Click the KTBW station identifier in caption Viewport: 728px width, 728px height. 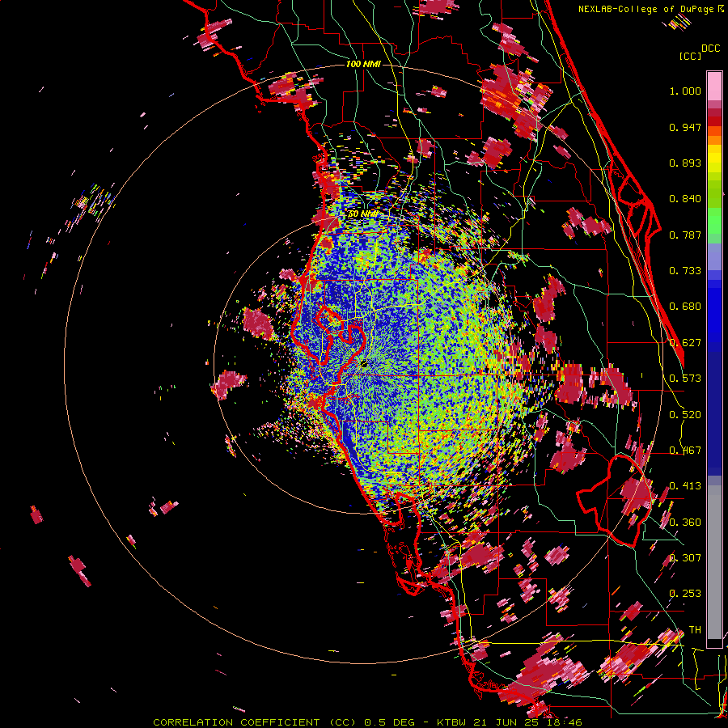pos(453,722)
